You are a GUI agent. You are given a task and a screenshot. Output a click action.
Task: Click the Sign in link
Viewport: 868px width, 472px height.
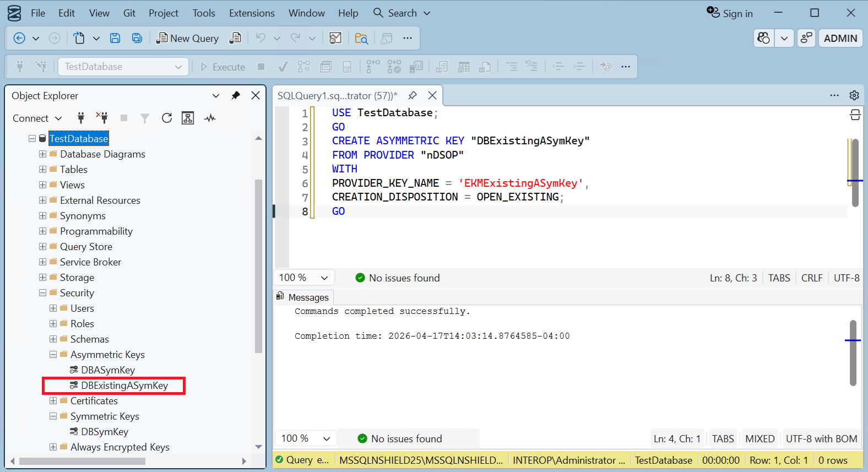(x=730, y=13)
